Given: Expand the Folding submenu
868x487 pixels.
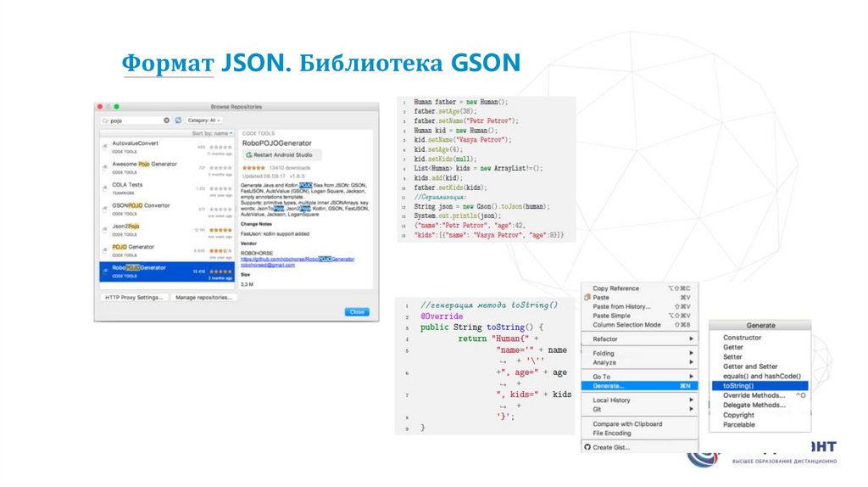Looking at the screenshot, I should (x=639, y=354).
